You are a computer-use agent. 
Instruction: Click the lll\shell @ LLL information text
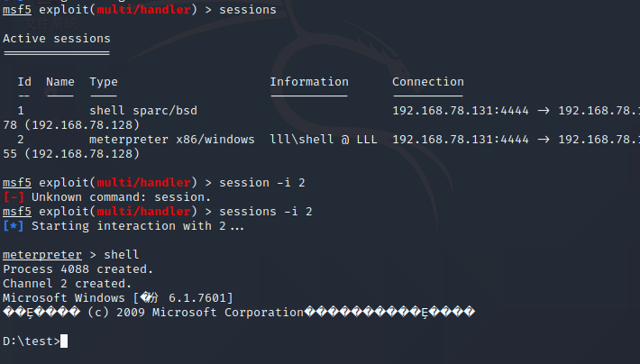coord(324,140)
